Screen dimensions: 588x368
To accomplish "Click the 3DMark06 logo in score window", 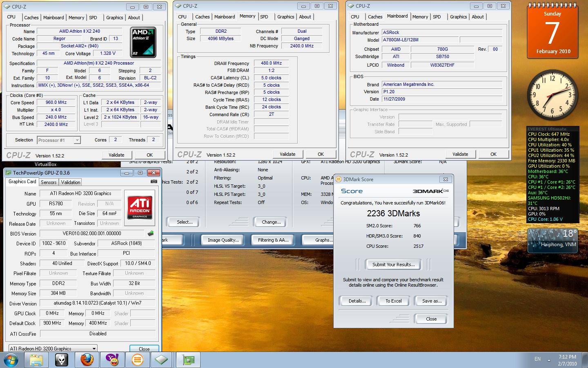I will [x=430, y=191].
